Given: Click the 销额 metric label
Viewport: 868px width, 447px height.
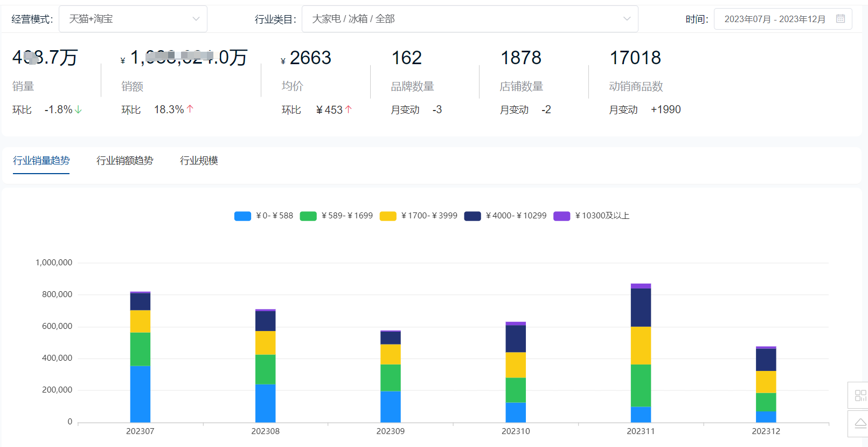Looking at the screenshot, I should coord(132,86).
